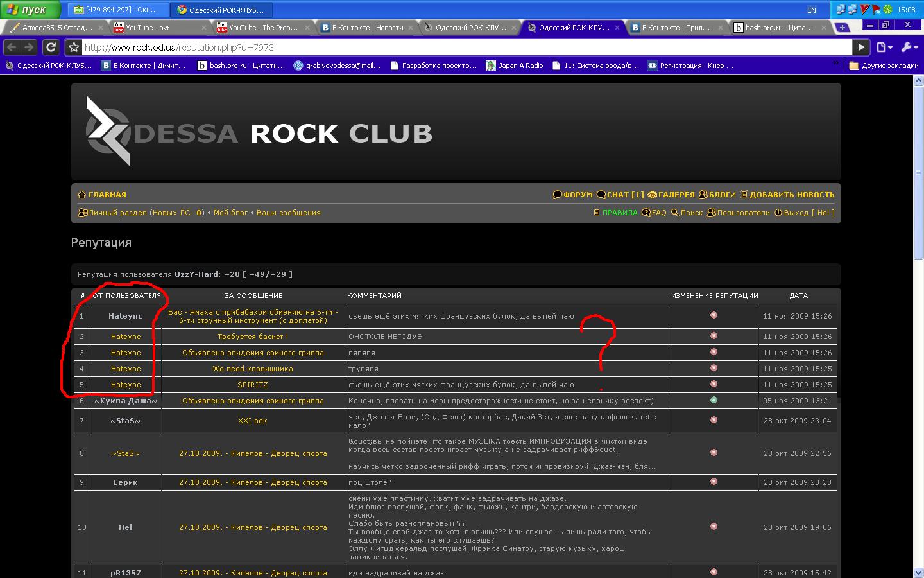Click the ФОРУМ speech bubble icon
The image size is (924, 578).
click(x=557, y=195)
